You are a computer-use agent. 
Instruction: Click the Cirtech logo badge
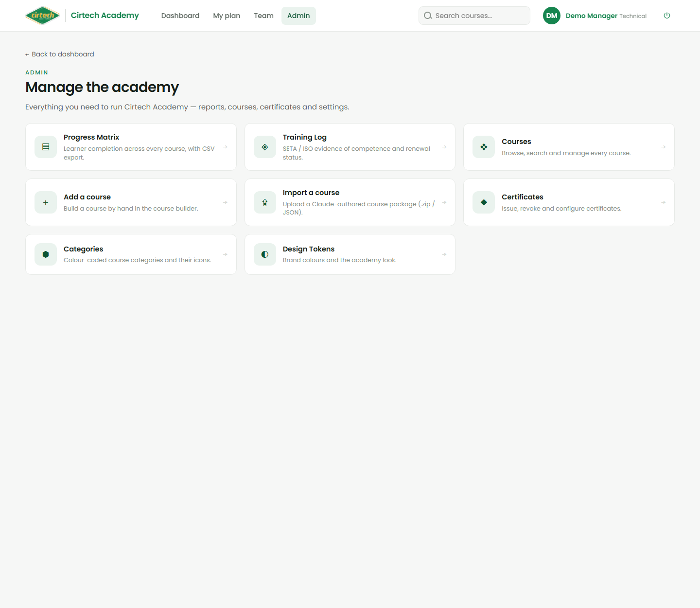[x=43, y=16]
